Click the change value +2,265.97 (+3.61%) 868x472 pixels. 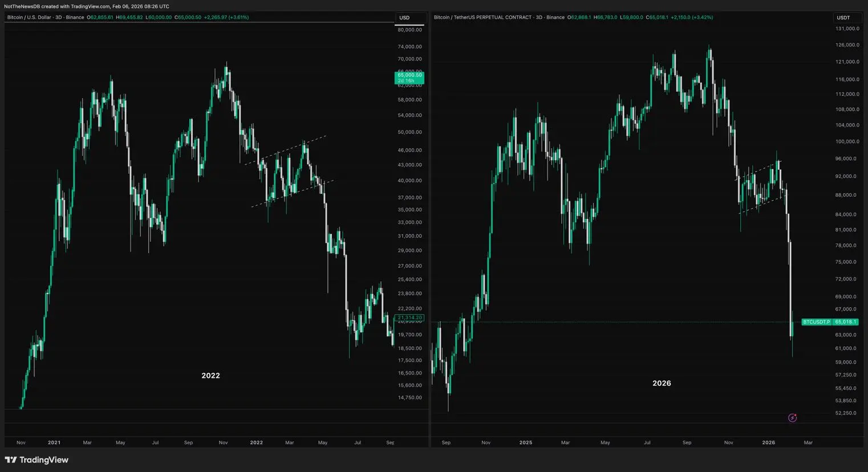pos(226,17)
